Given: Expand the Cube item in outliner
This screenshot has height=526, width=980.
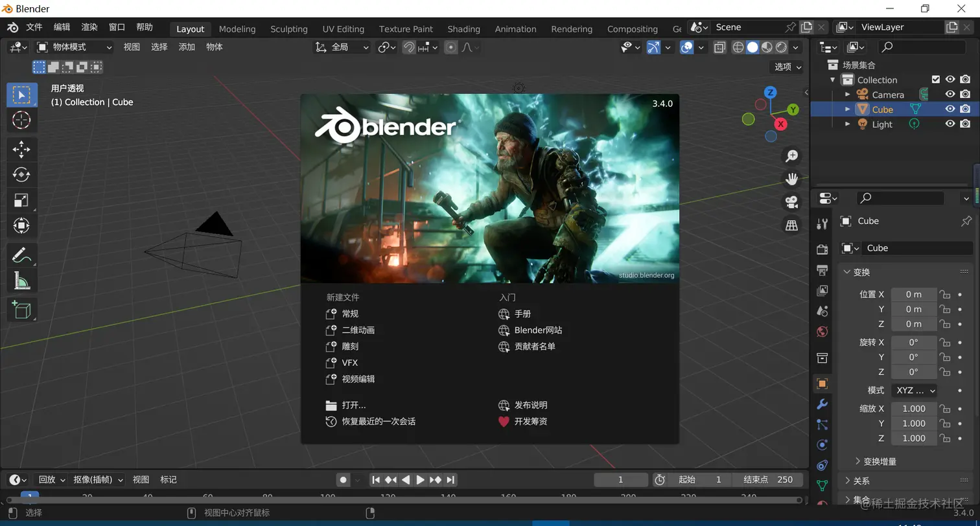Looking at the screenshot, I should click(x=847, y=109).
